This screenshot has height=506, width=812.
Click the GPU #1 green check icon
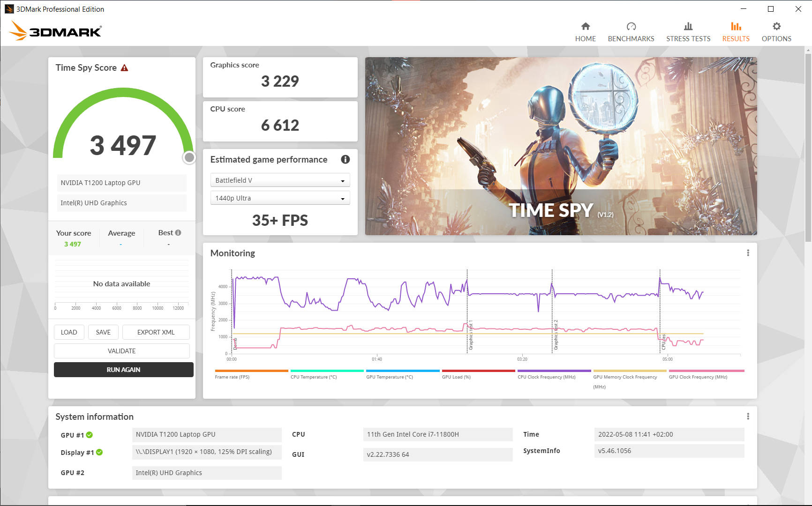(x=90, y=435)
